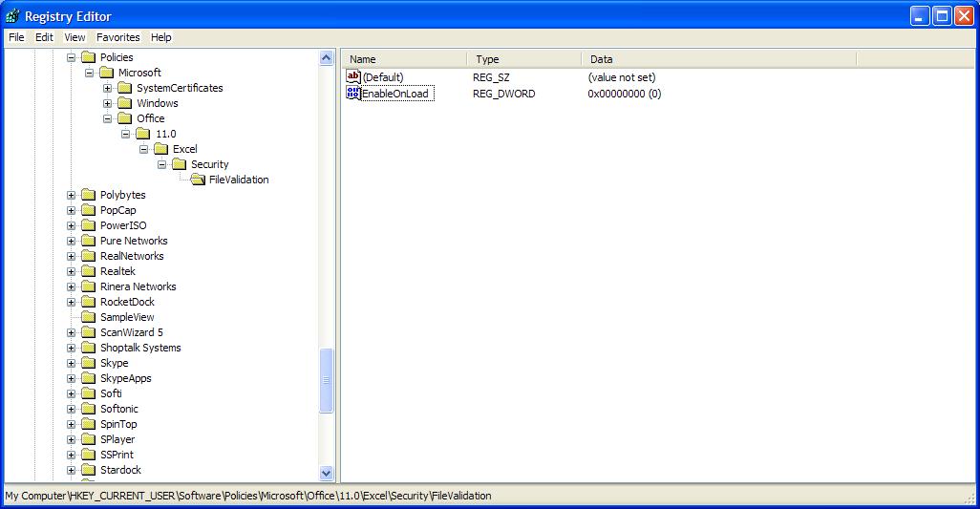Screen dimensions: 980x509
Task: Expand the Stardock key
Action: [72, 470]
